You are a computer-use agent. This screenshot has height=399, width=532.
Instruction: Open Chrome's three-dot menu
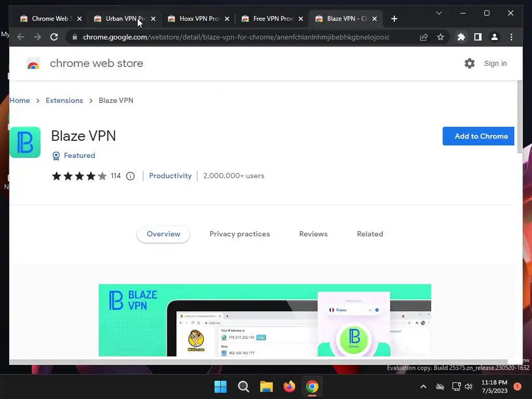tap(511, 37)
